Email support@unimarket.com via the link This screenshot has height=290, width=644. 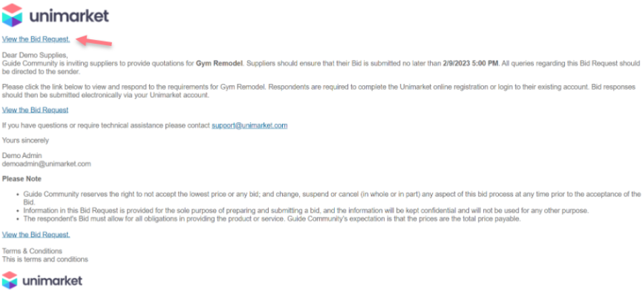[249, 125]
